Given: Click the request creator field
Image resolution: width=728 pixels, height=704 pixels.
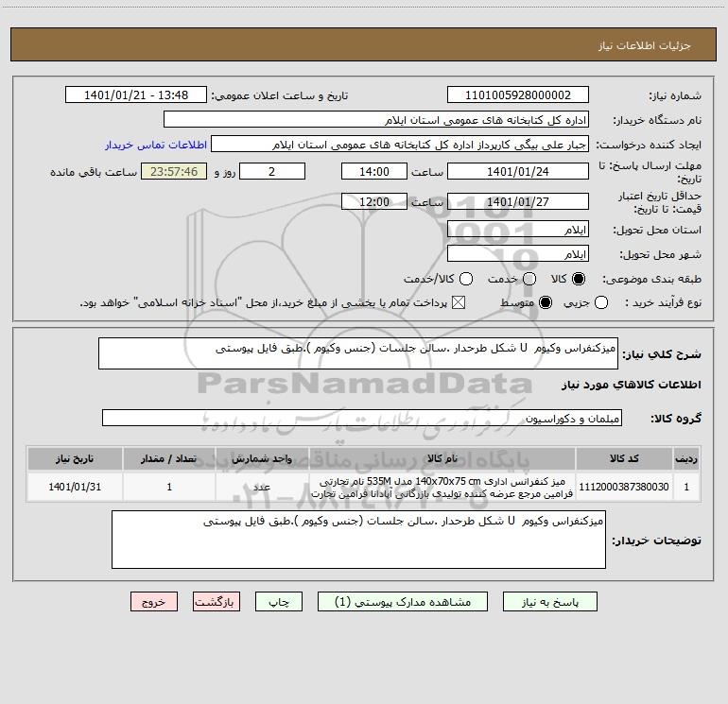Looking at the screenshot, I should pos(400,144).
